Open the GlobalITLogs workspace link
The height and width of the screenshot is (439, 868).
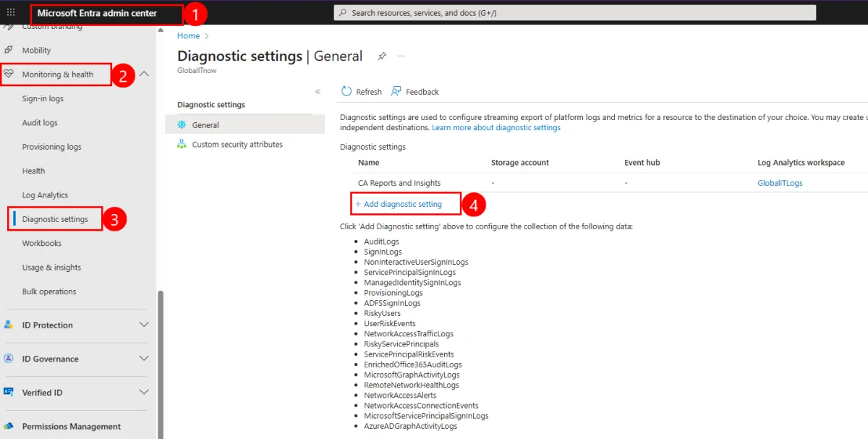780,183
